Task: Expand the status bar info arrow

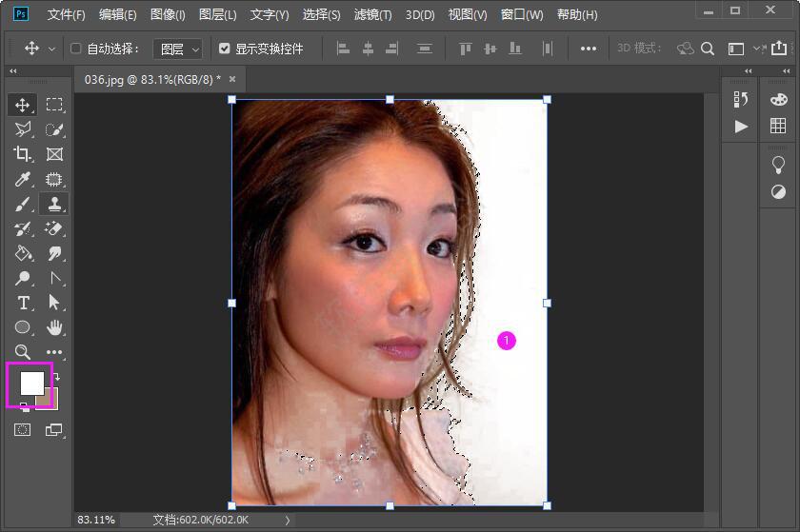Action: point(289,521)
